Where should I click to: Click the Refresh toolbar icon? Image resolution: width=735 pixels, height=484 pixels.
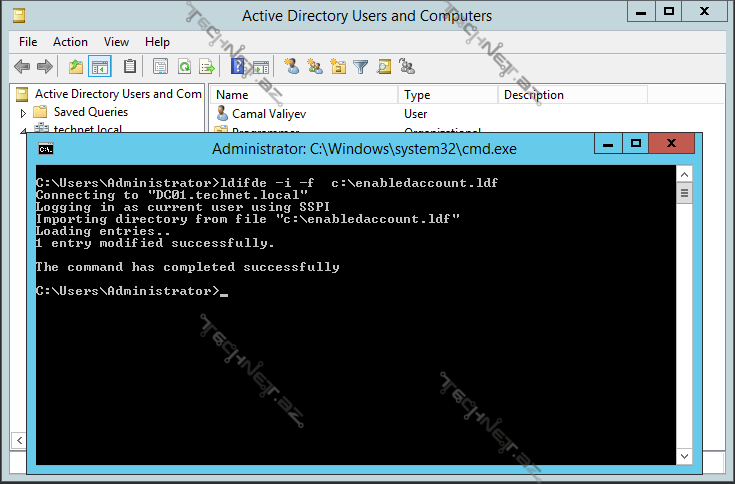(184, 67)
